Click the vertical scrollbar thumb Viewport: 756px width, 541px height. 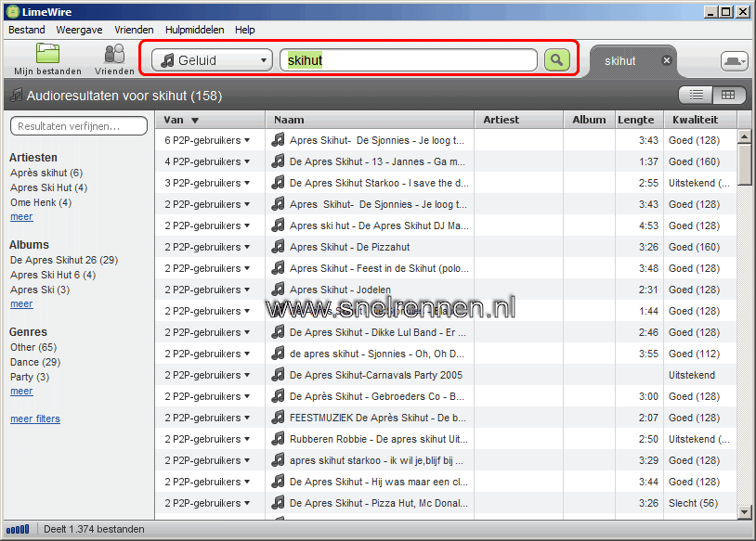(745, 164)
